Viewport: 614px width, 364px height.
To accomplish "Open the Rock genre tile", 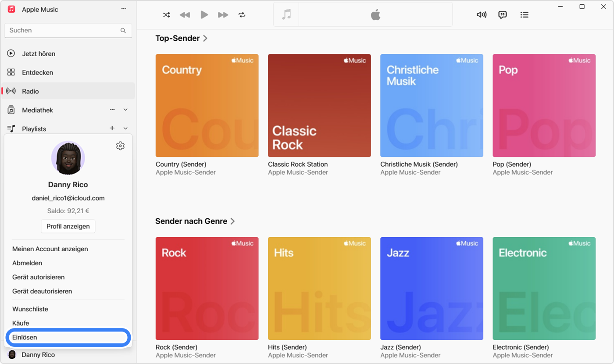I will 207,288.
